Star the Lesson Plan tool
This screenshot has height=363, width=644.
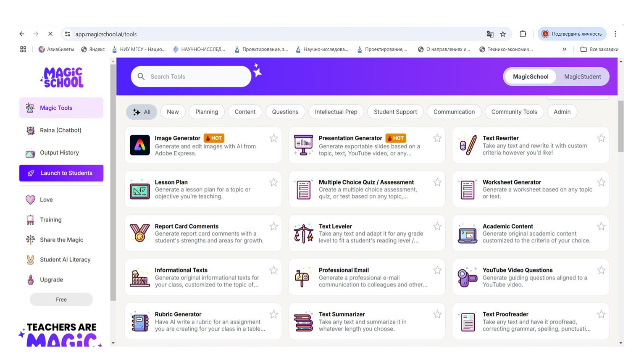(273, 182)
